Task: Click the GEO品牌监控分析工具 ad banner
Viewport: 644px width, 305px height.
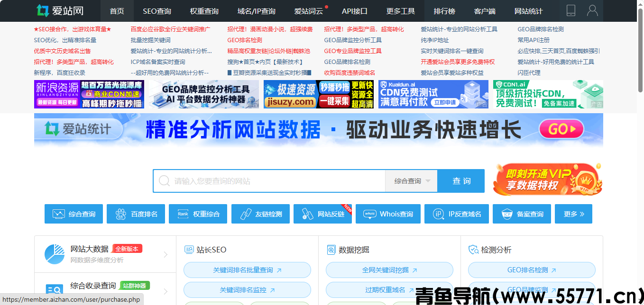Action: point(204,94)
